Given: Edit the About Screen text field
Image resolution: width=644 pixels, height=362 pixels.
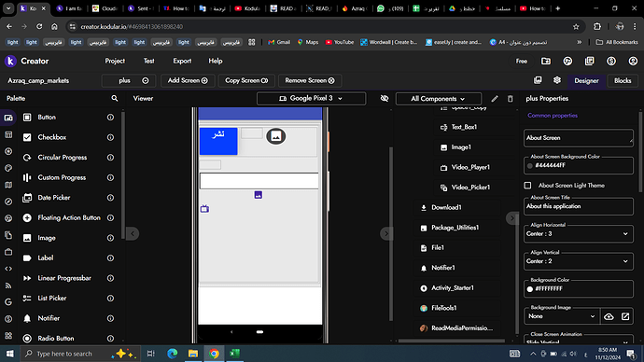Looking at the screenshot, I should coord(579,138).
